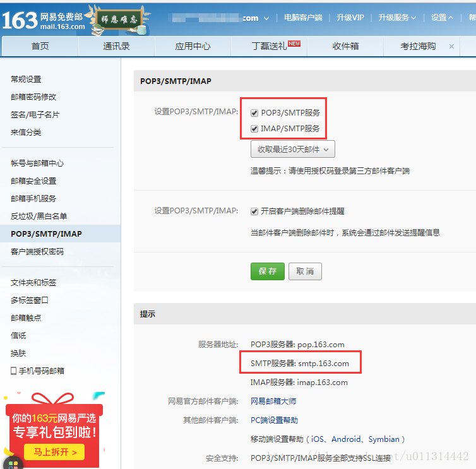Open the 电脑客户端 link
The image size is (476, 469).
pyautogui.click(x=303, y=18)
